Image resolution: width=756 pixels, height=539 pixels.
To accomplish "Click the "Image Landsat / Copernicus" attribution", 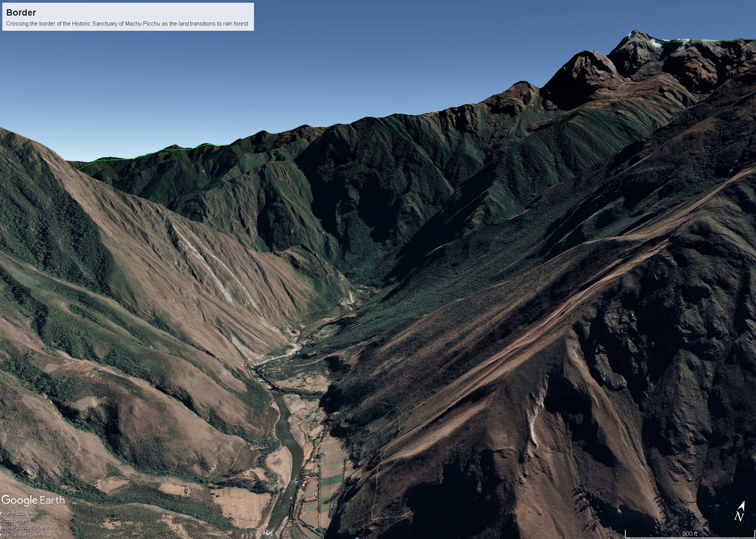I will [x=25, y=535].
